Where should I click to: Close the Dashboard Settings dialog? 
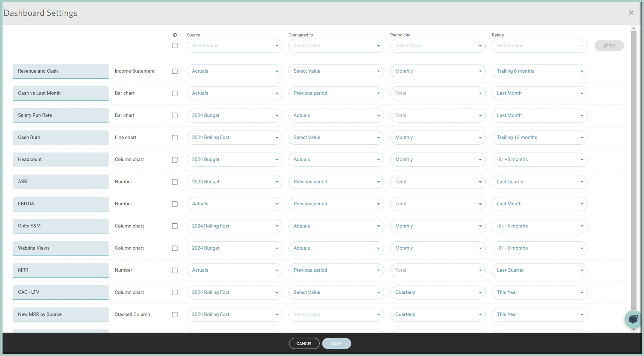[631, 13]
